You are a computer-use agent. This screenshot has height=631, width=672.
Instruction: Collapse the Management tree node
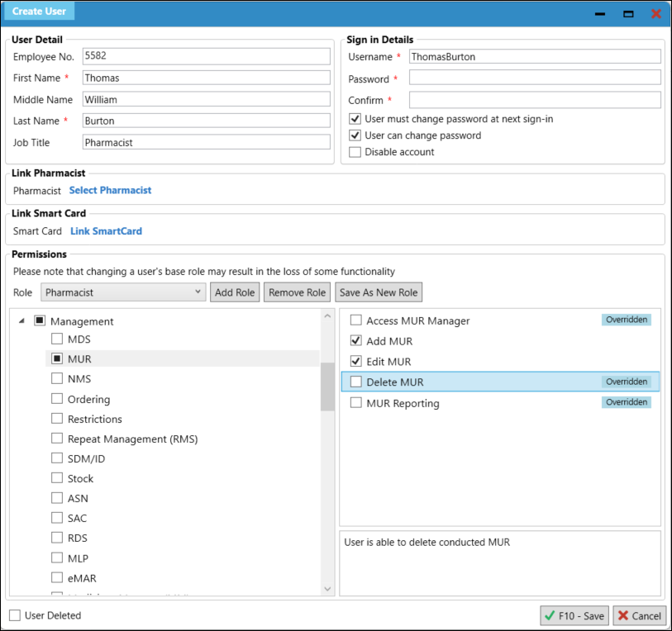(x=21, y=320)
